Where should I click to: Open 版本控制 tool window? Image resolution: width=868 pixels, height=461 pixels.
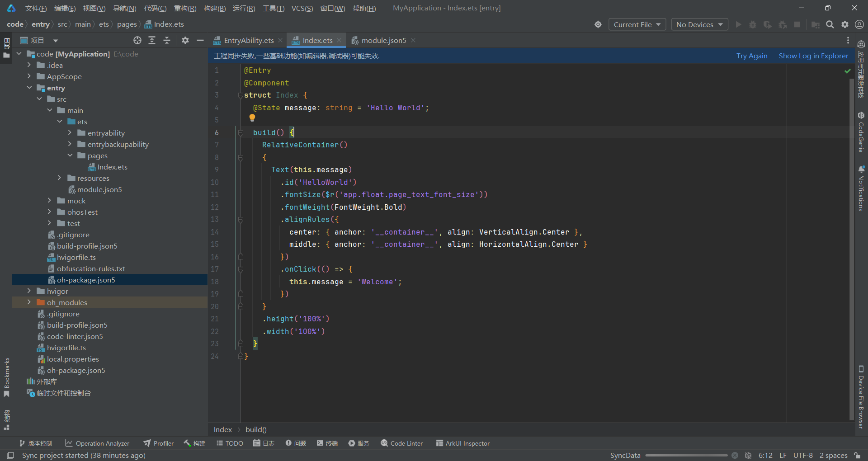pyautogui.click(x=36, y=443)
